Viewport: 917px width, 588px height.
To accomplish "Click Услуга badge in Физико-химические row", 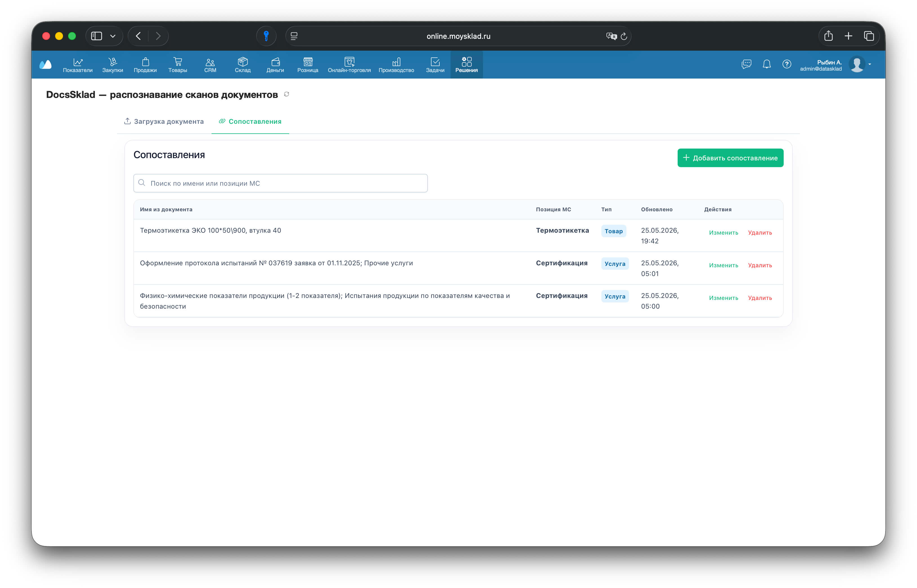I will 615,296.
